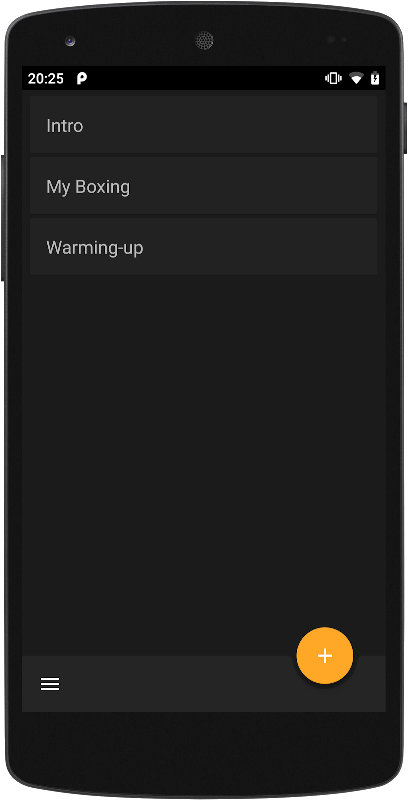Screen dimensions: 408x800
Task: Click the P notification icon in status bar
Action: click(82, 79)
